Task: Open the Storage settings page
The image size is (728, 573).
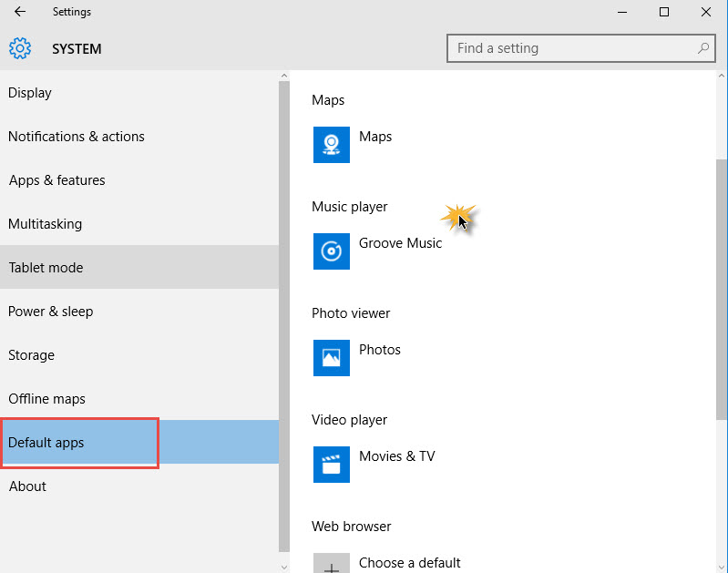Action: [139, 355]
